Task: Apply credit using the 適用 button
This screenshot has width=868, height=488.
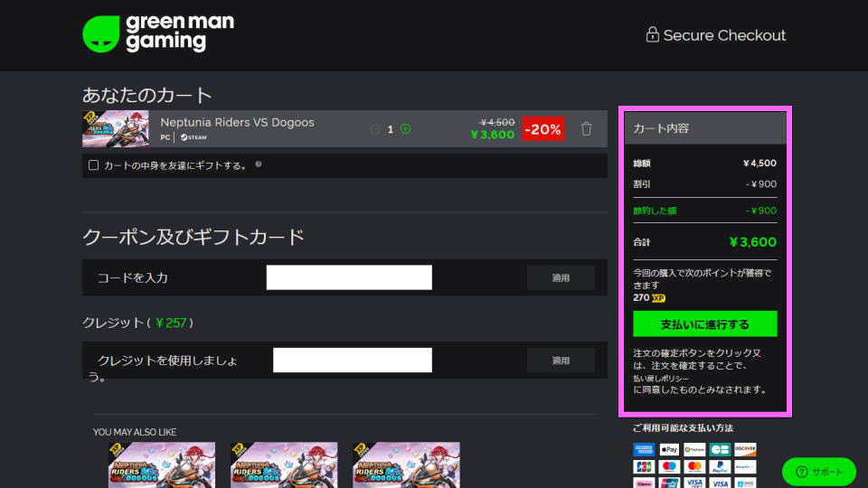Action: pyautogui.click(x=561, y=361)
